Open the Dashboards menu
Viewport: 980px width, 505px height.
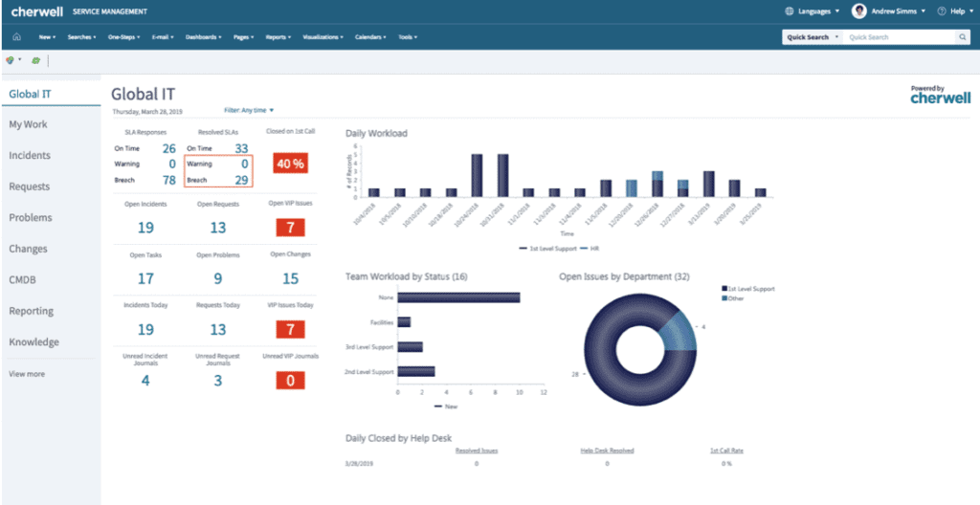click(204, 37)
